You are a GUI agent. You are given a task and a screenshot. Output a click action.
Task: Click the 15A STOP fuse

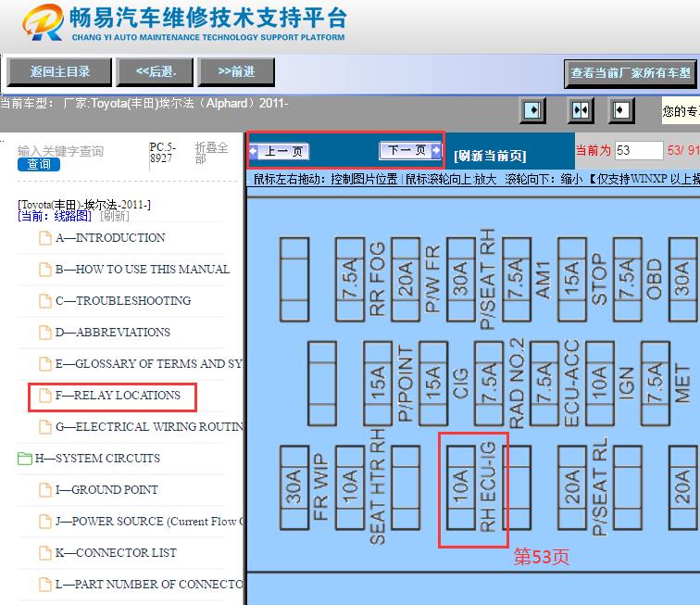pyautogui.click(x=572, y=279)
